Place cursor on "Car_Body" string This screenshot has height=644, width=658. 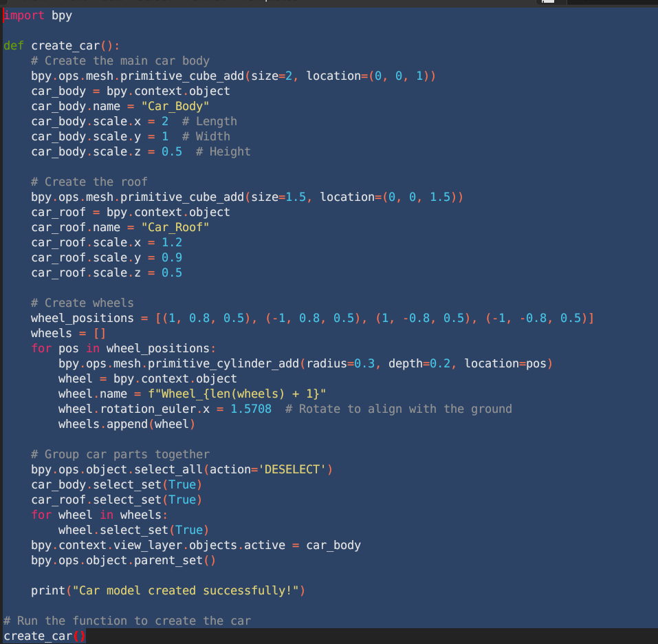(175, 106)
